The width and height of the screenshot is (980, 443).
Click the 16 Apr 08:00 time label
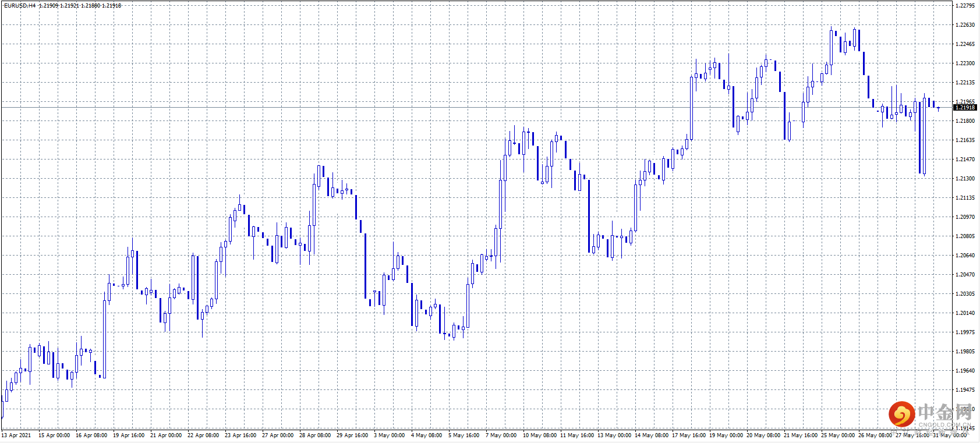pos(91,435)
